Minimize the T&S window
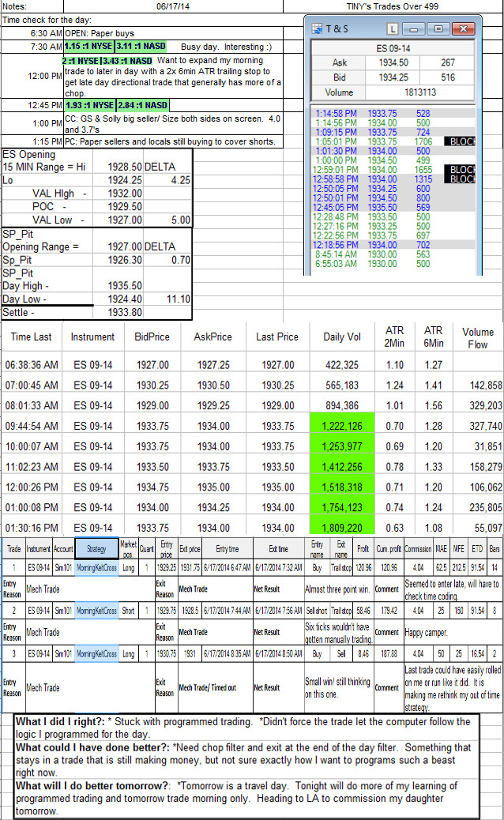Image resolution: width=504 pixels, height=820 pixels. [x=414, y=28]
